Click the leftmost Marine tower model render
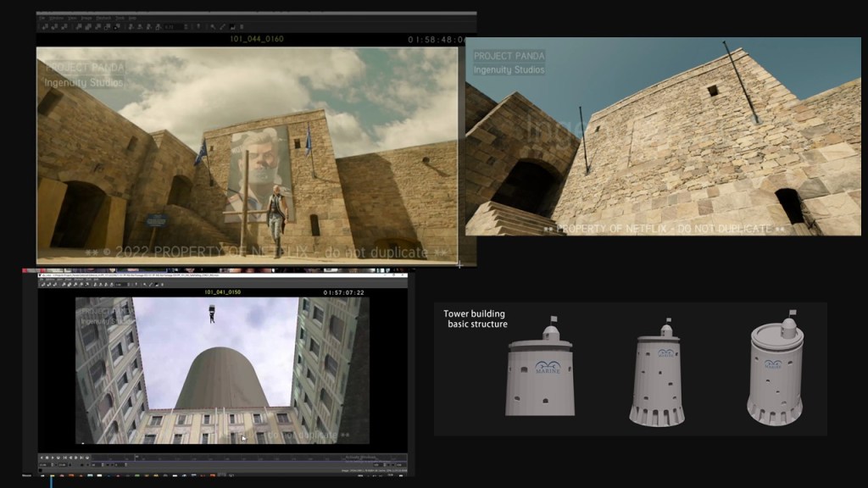The width and height of the screenshot is (868, 488). tap(540, 372)
